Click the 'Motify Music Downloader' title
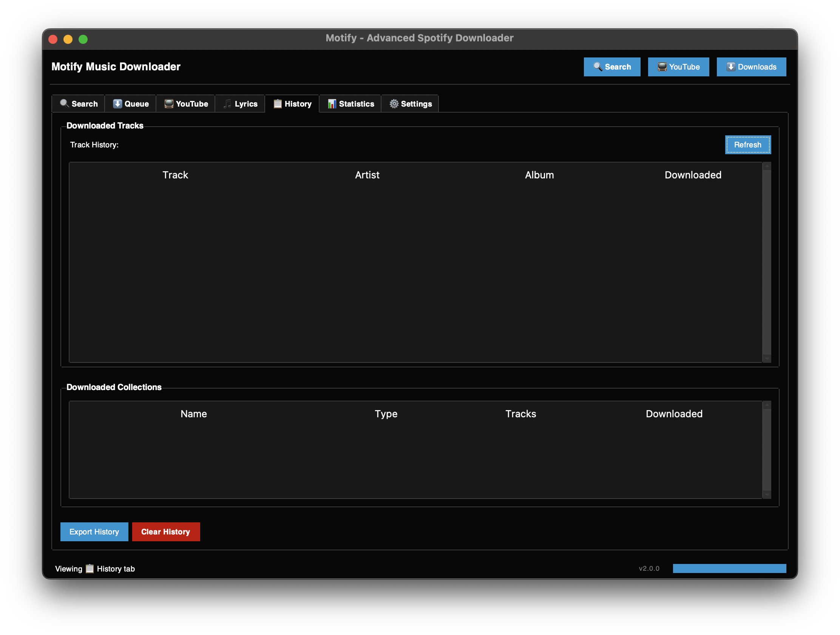 pos(116,67)
